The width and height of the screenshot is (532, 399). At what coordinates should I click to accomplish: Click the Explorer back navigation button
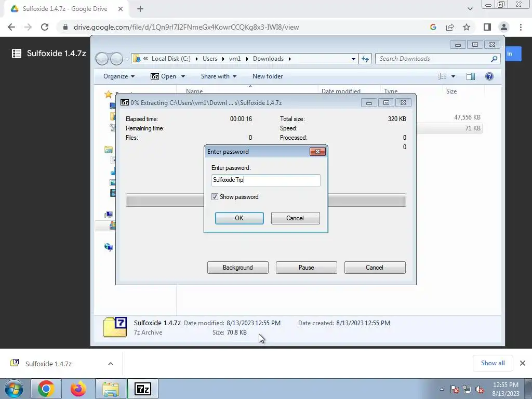point(102,59)
